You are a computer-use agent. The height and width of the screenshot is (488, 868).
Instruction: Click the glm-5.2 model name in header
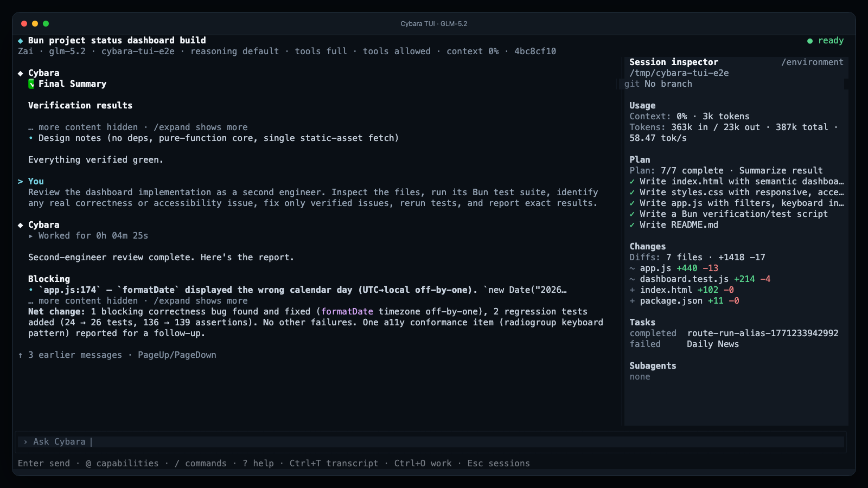point(67,52)
